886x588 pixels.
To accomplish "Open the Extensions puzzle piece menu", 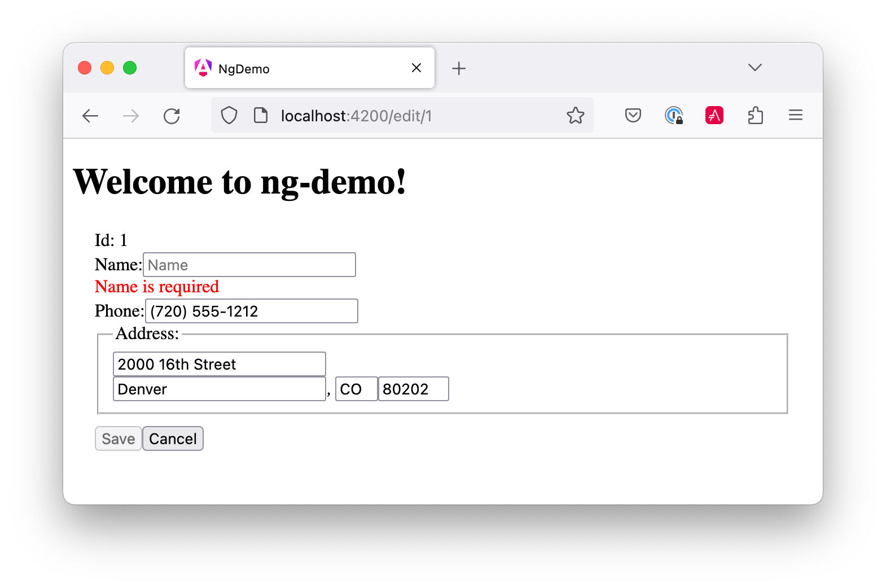I will [x=755, y=116].
